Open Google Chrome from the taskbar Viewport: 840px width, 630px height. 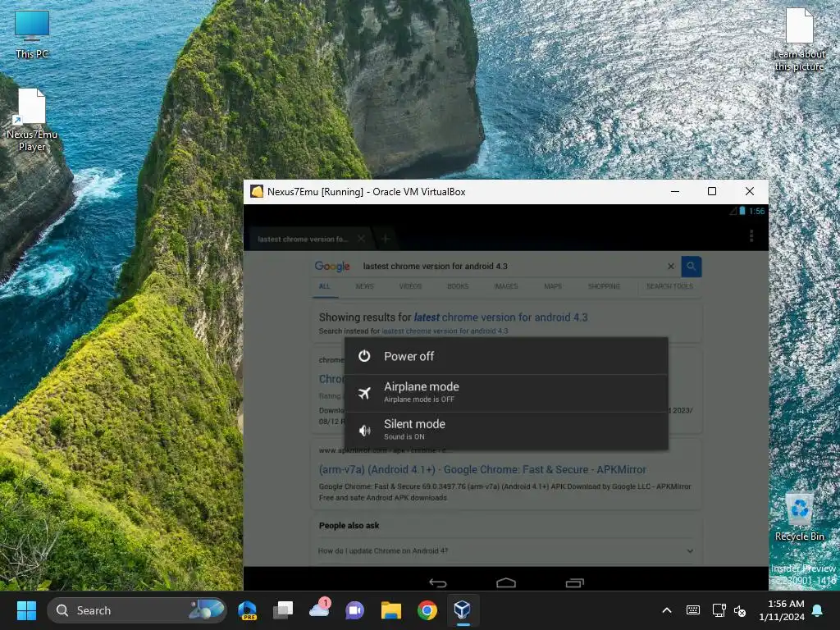point(427,610)
